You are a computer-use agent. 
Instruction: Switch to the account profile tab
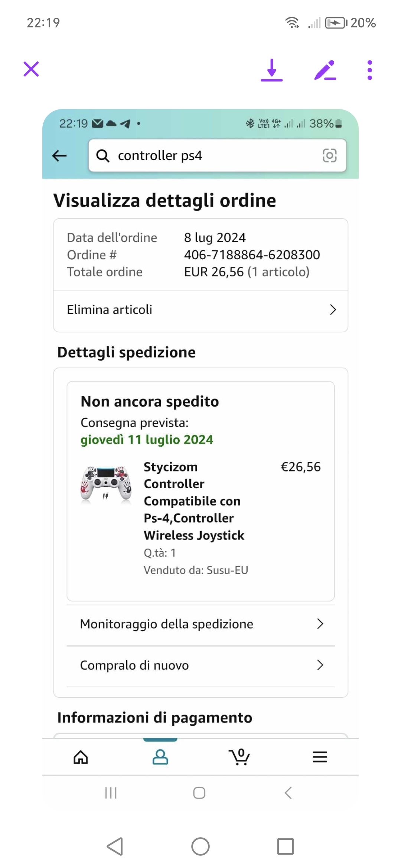pos(160,757)
